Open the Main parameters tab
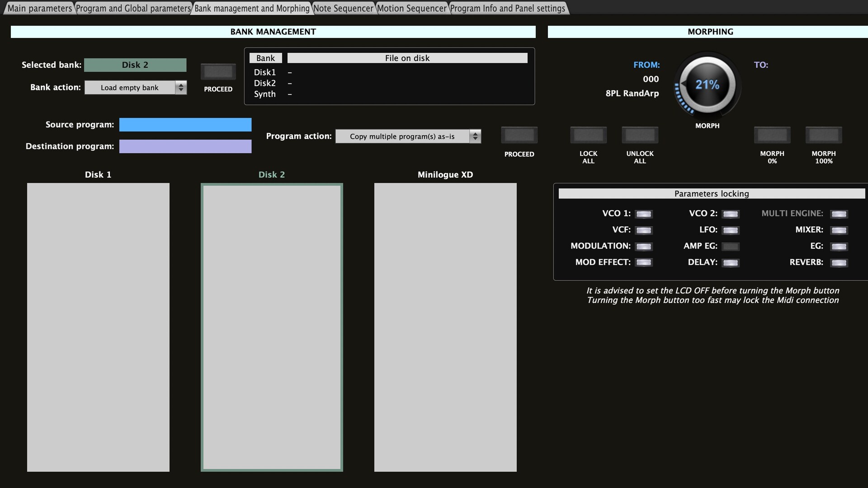The height and width of the screenshot is (488, 868). (39, 8)
